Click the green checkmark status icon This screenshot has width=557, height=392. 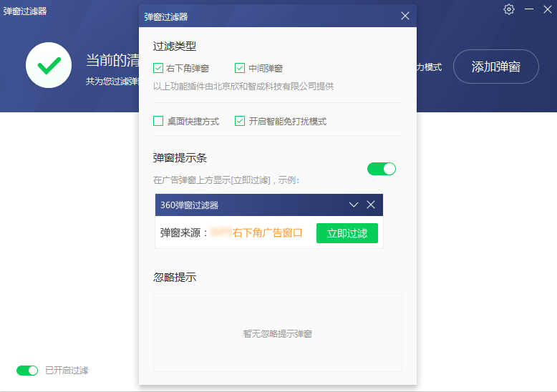[x=49, y=65]
